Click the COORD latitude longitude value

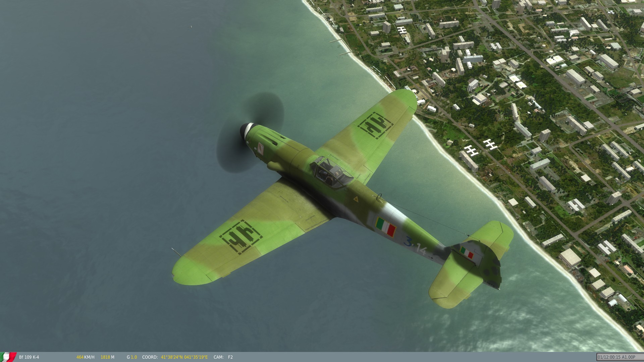tap(184, 357)
